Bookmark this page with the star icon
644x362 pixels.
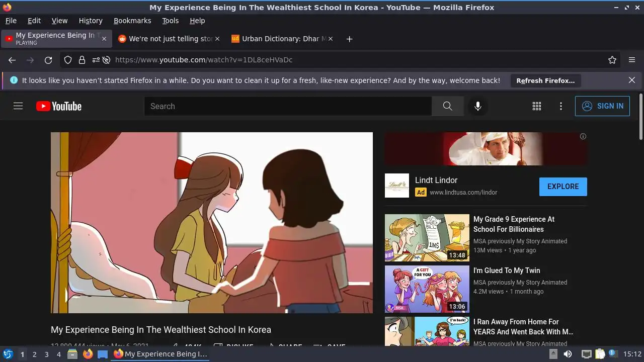612,60
